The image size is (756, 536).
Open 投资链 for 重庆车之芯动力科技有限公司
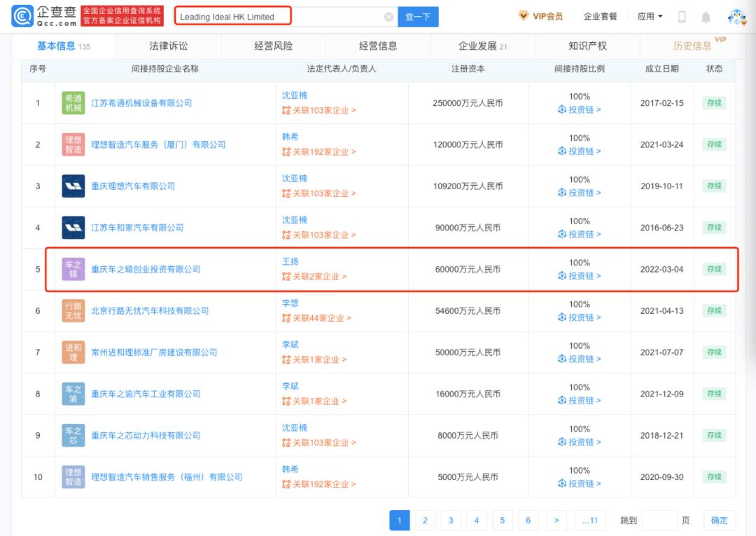[579, 441]
